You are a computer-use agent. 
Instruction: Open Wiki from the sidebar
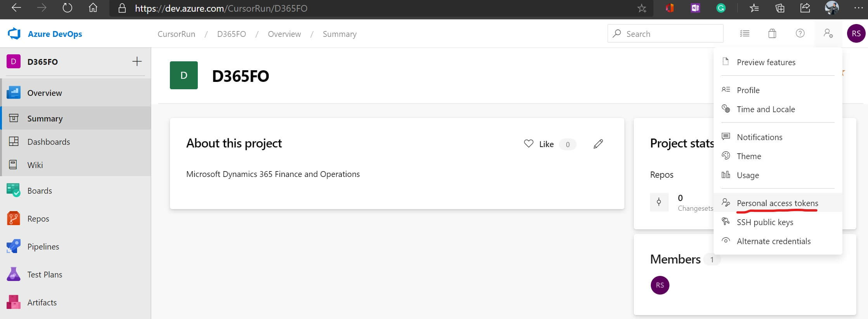(76, 165)
